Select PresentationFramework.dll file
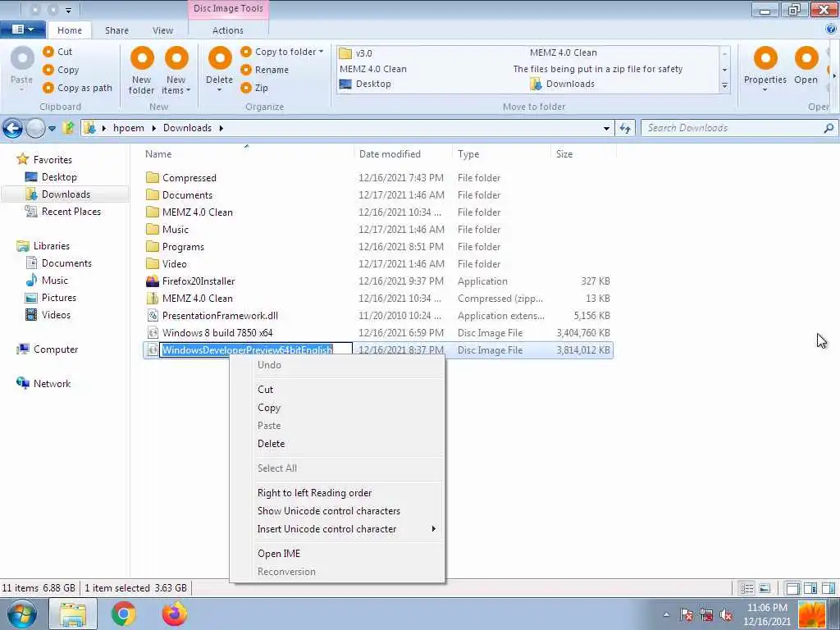The height and width of the screenshot is (630, 840). point(220,316)
